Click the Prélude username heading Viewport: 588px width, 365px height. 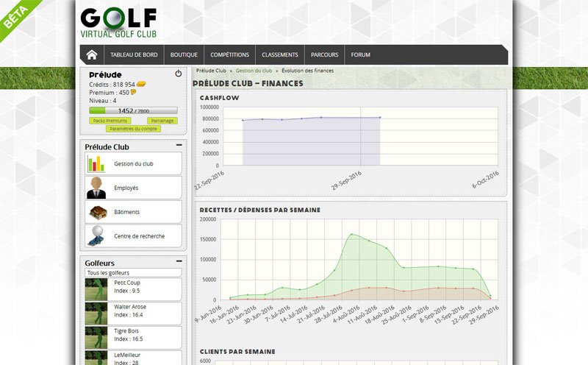(x=105, y=75)
